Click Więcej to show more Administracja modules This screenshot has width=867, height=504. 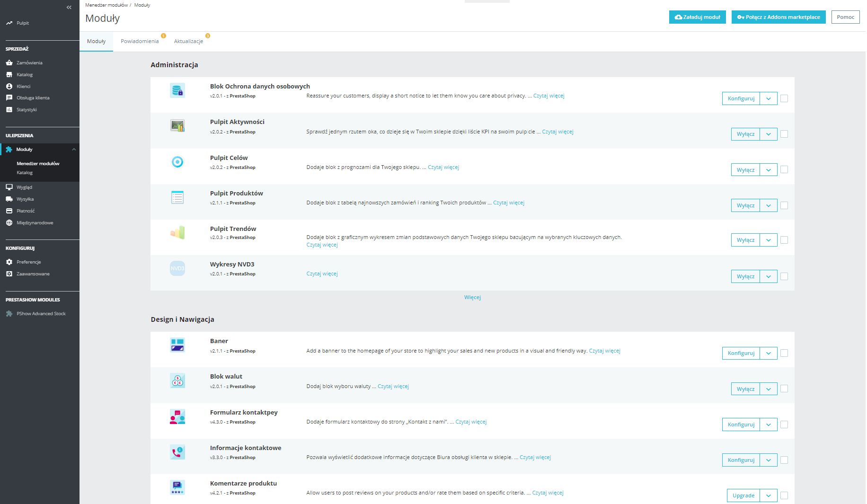472,297
